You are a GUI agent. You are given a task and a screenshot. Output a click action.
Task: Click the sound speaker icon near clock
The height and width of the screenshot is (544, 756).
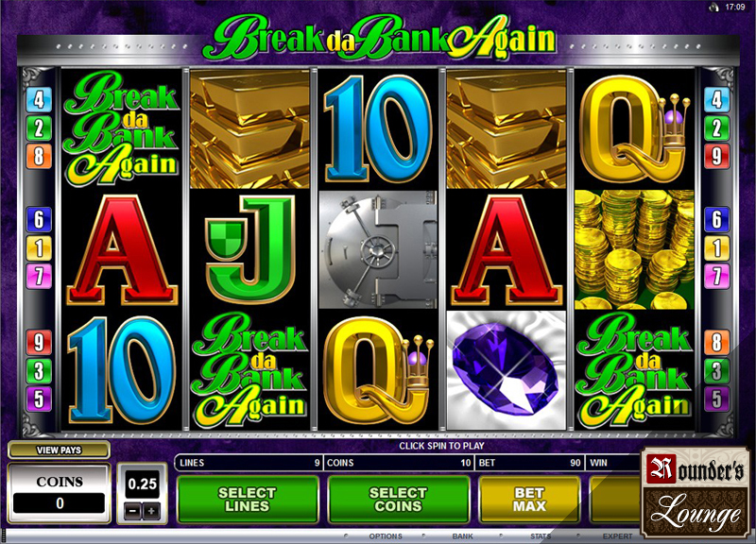click(714, 8)
